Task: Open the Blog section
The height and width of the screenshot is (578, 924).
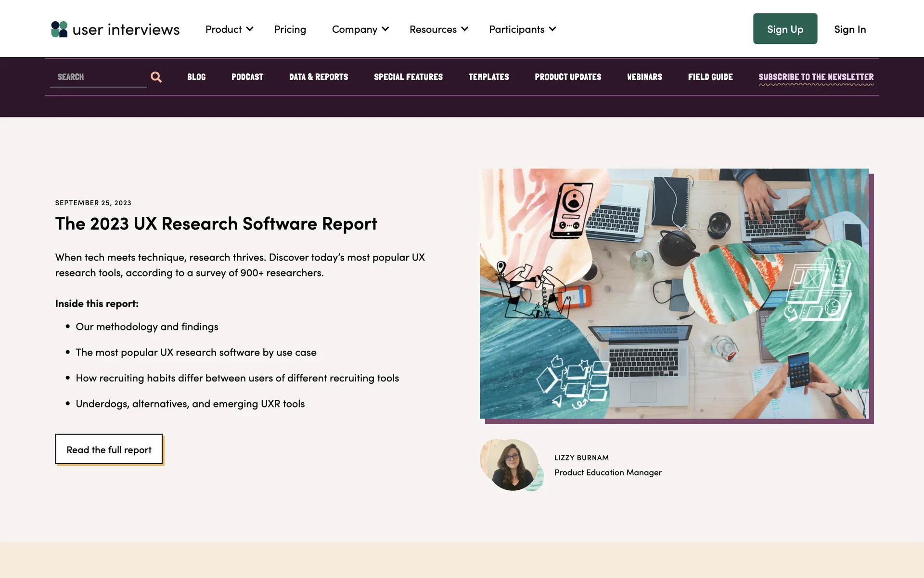Action: click(196, 77)
